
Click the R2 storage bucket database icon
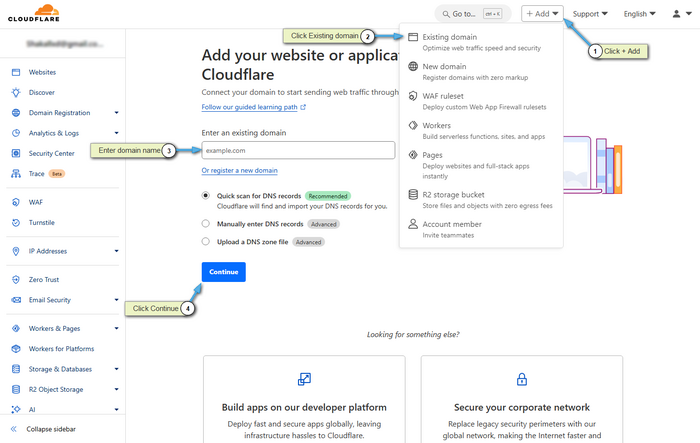coord(413,195)
